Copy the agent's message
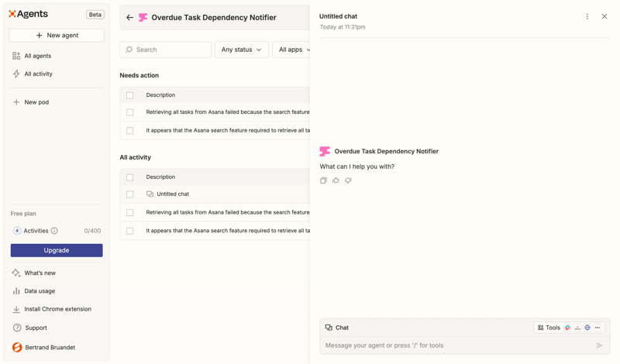This screenshot has height=364, width=620. 323,180
